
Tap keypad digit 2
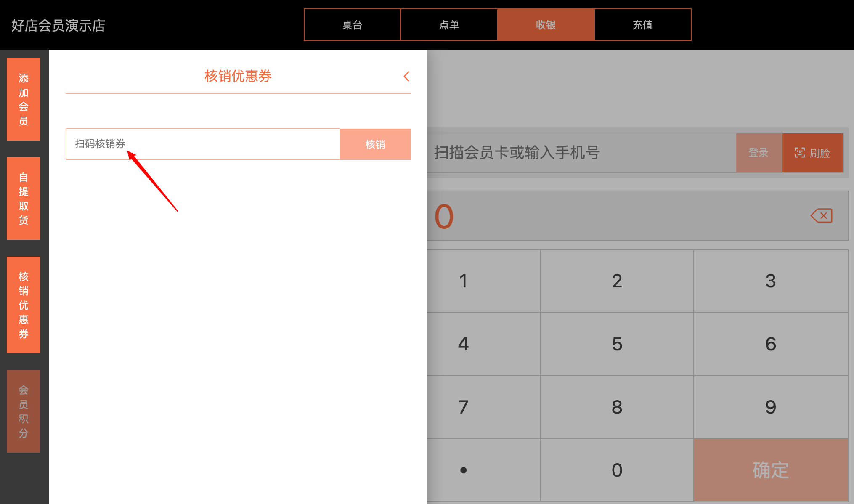(617, 281)
